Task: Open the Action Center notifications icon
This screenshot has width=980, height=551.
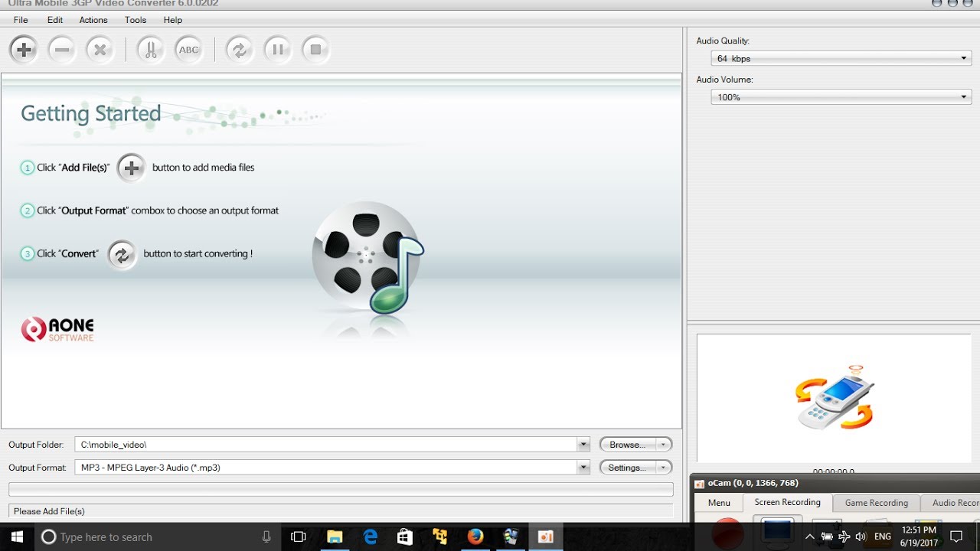Action: [956, 537]
